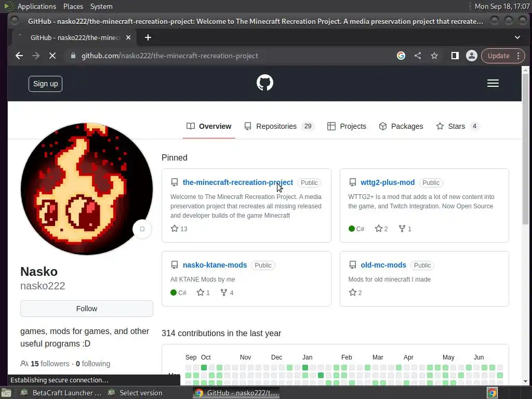The image size is (532, 399).
Task: Bookmark page with the star icon
Action: point(434,56)
